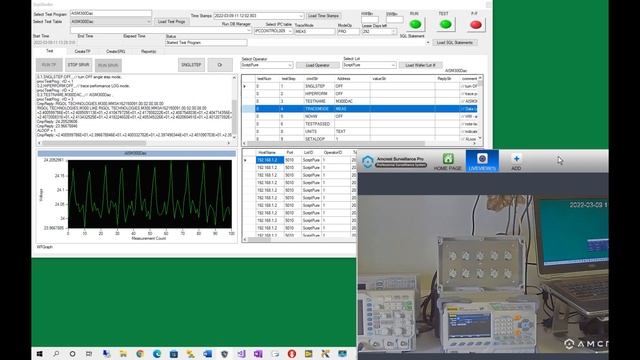Click the ModeOp text field
This screenshot has height=360, width=640.
click(348, 31)
